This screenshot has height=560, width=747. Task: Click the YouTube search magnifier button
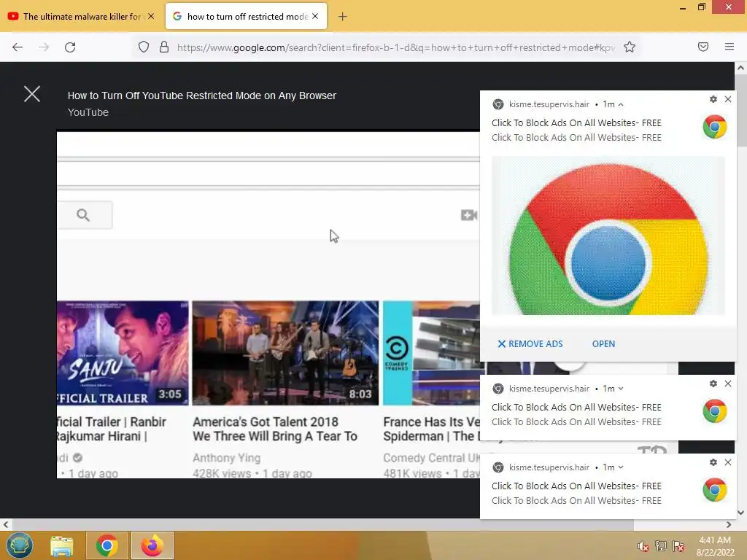click(x=83, y=215)
